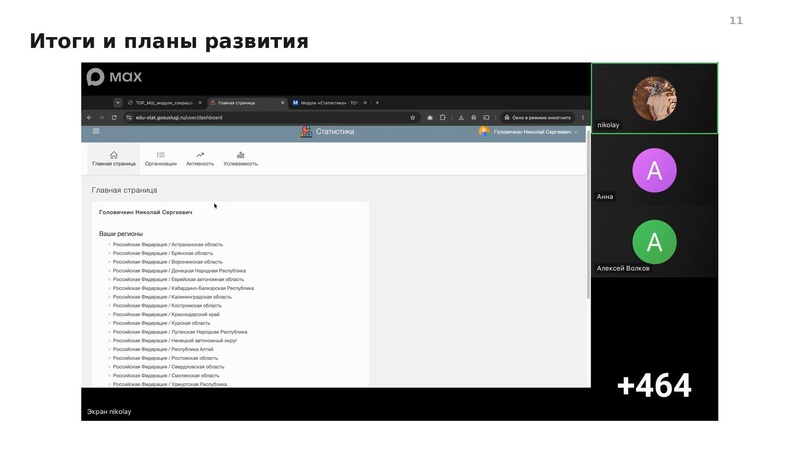Expand Головичкин Николай Сергеевич user menu
The image size is (800, 450).
click(535, 132)
